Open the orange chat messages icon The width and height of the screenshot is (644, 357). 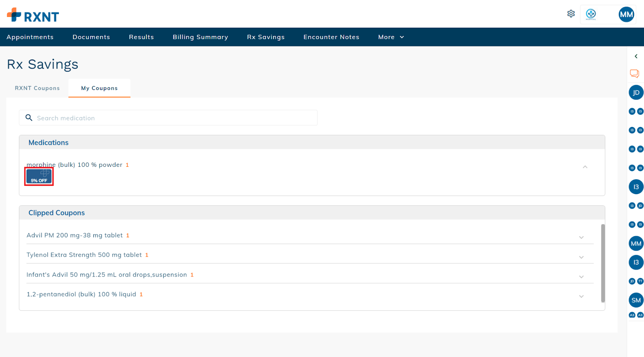click(x=634, y=73)
